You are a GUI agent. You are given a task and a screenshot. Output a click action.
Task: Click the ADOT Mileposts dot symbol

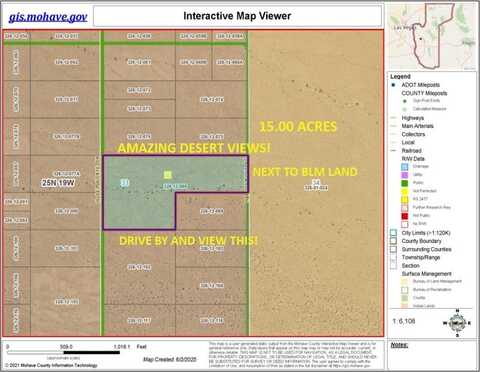click(x=393, y=85)
